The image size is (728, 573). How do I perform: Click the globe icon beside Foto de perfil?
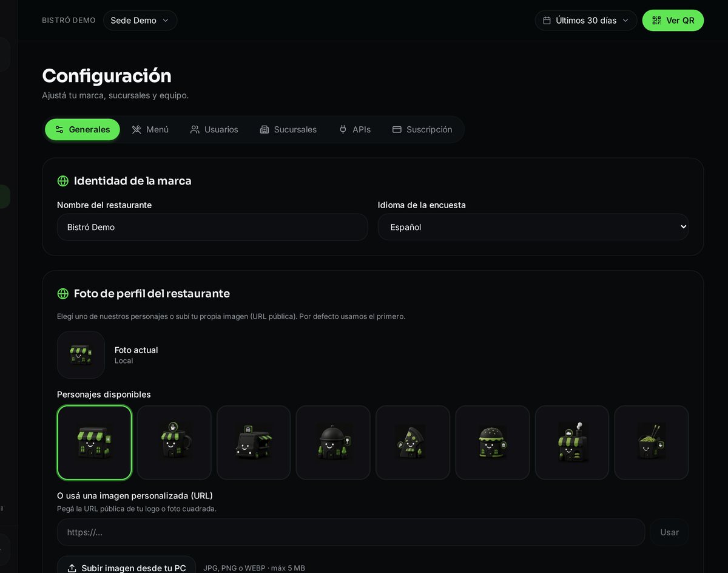tap(63, 294)
